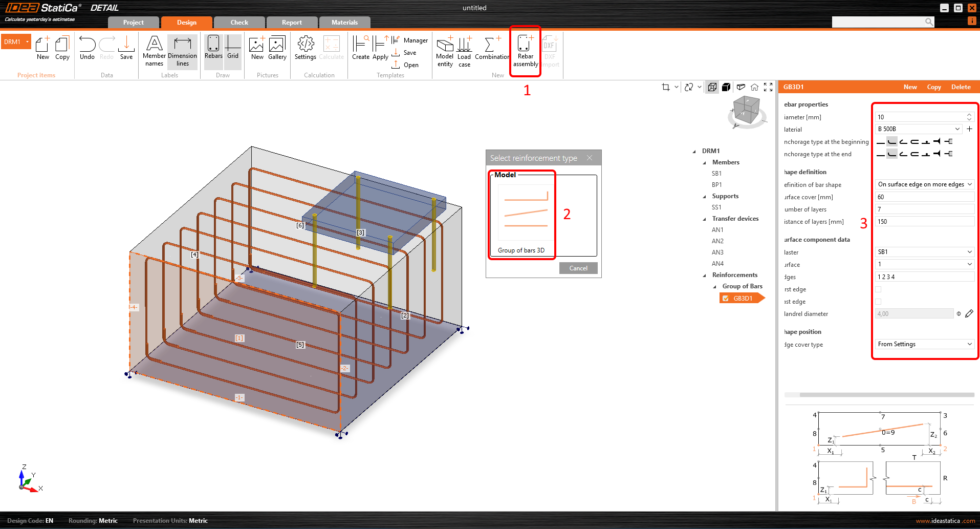The width and height of the screenshot is (980, 529).
Task: Enable the first edge checkbox
Action: point(878,289)
